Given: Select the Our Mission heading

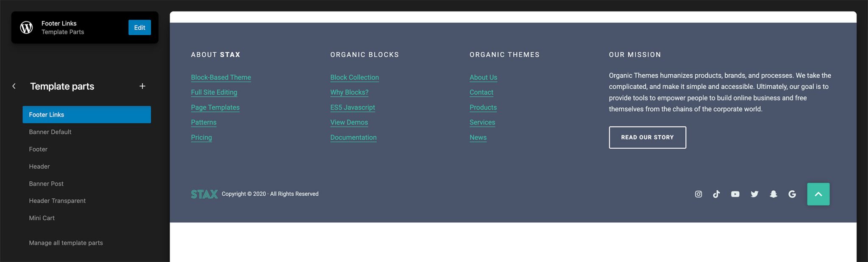Looking at the screenshot, I should 635,55.
